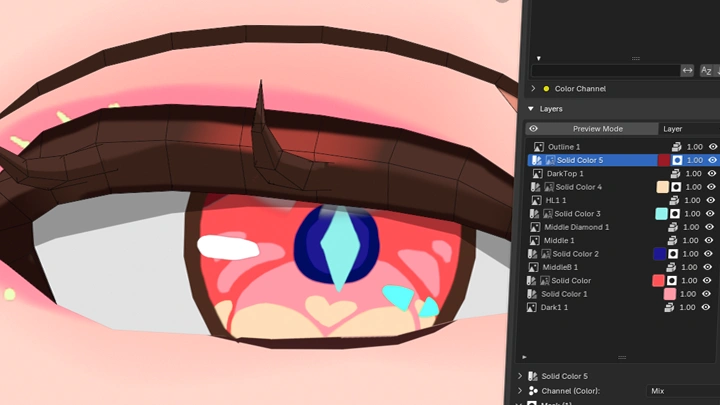Hide the Outline 1 layer

[x=713, y=146]
